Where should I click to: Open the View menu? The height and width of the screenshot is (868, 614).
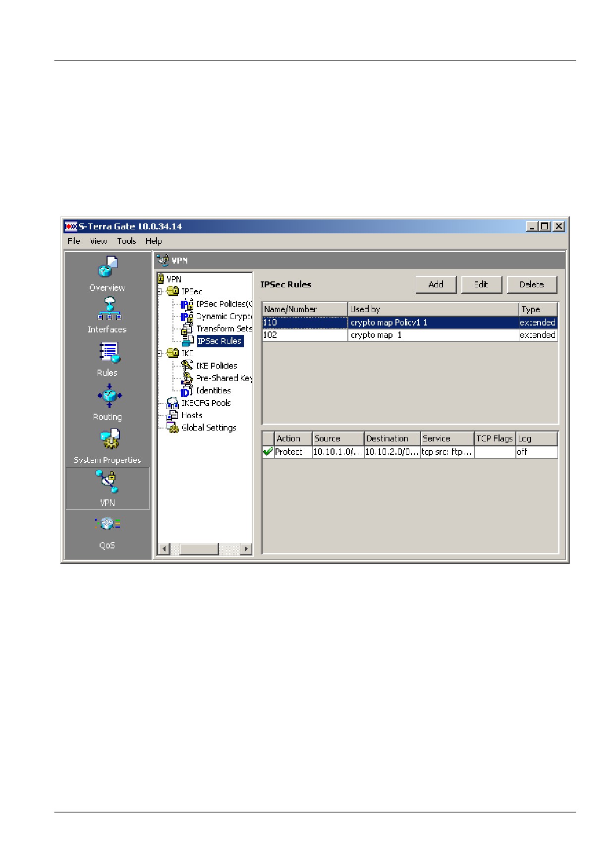[x=98, y=241]
